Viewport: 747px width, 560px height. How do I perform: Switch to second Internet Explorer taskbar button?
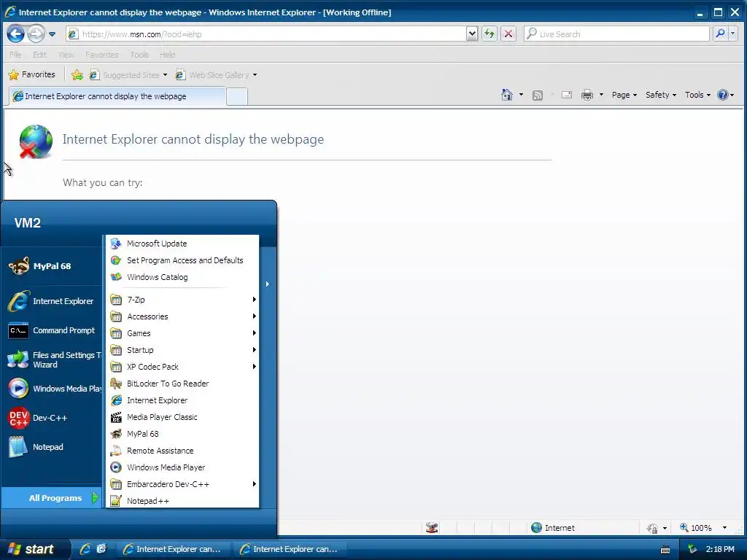click(291, 549)
